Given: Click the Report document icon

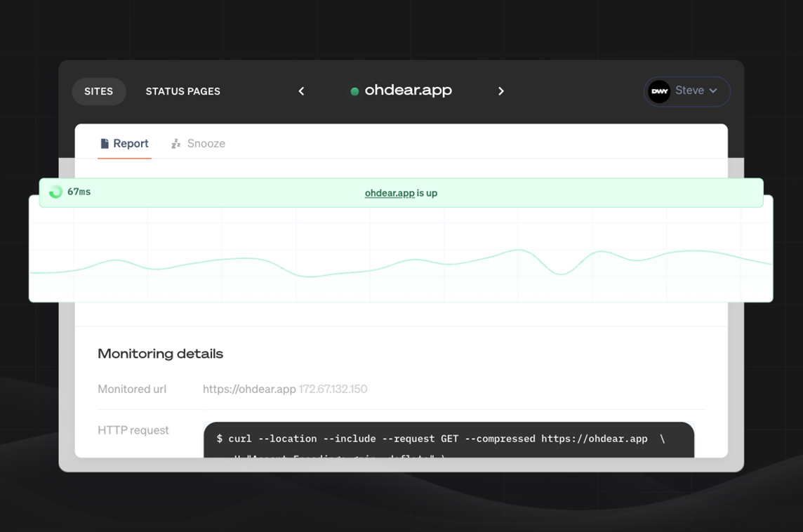Looking at the screenshot, I should tap(105, 143).
